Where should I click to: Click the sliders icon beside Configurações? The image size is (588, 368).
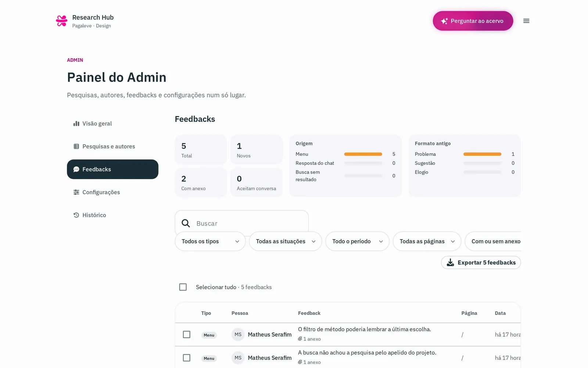point(76,192)
